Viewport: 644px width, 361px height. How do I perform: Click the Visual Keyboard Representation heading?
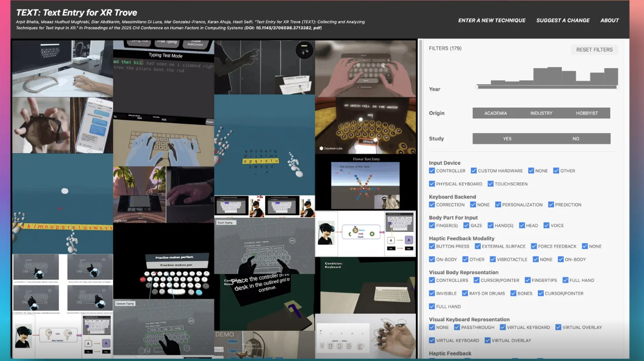[469, 320]
